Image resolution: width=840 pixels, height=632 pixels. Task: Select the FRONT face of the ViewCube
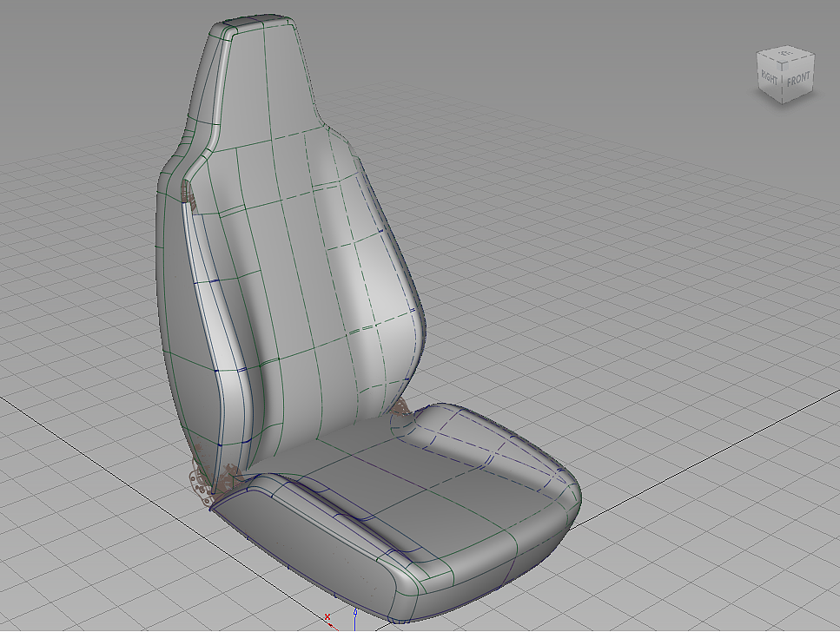[797, 80]
